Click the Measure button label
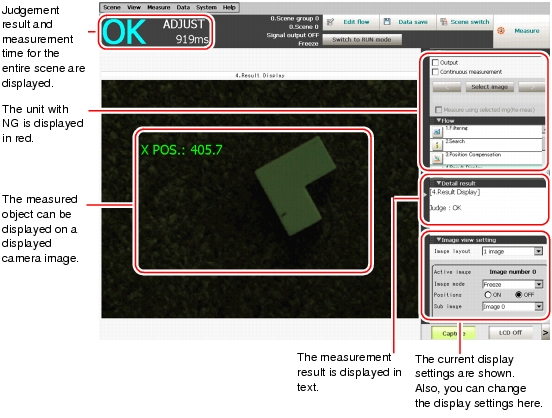 click(527, 31)
